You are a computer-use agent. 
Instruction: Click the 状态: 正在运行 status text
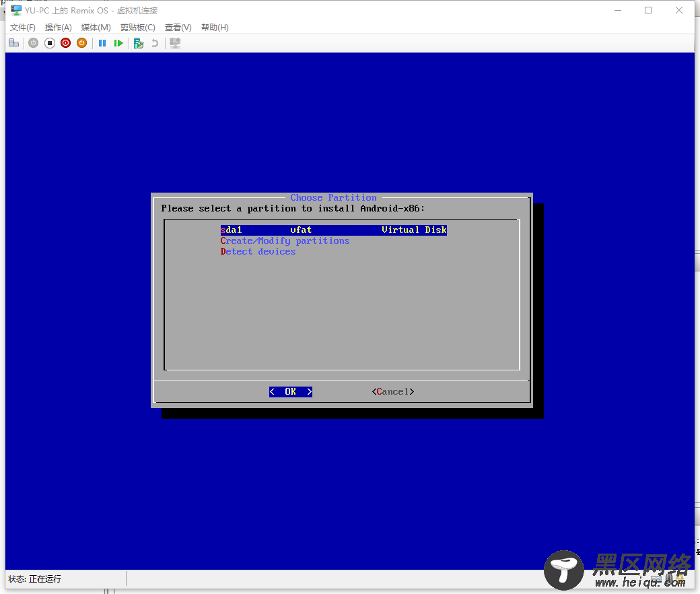[35, 579]
